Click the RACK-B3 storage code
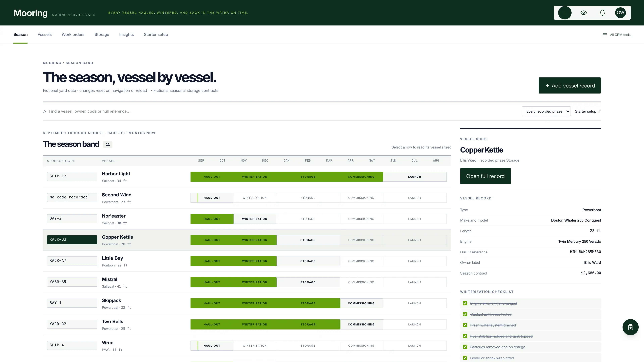 [72, 240]
